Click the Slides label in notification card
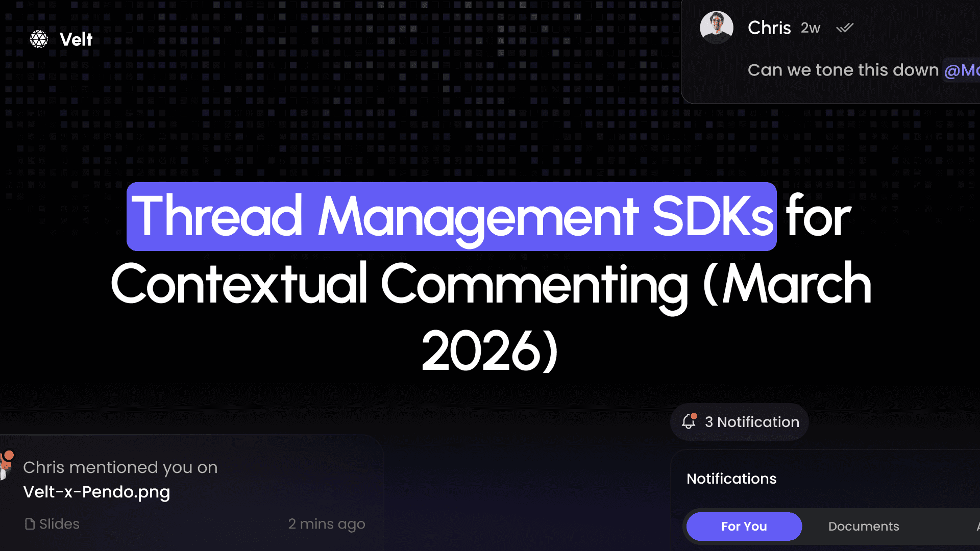The image size is (980, 551). [x=59, y=524]
